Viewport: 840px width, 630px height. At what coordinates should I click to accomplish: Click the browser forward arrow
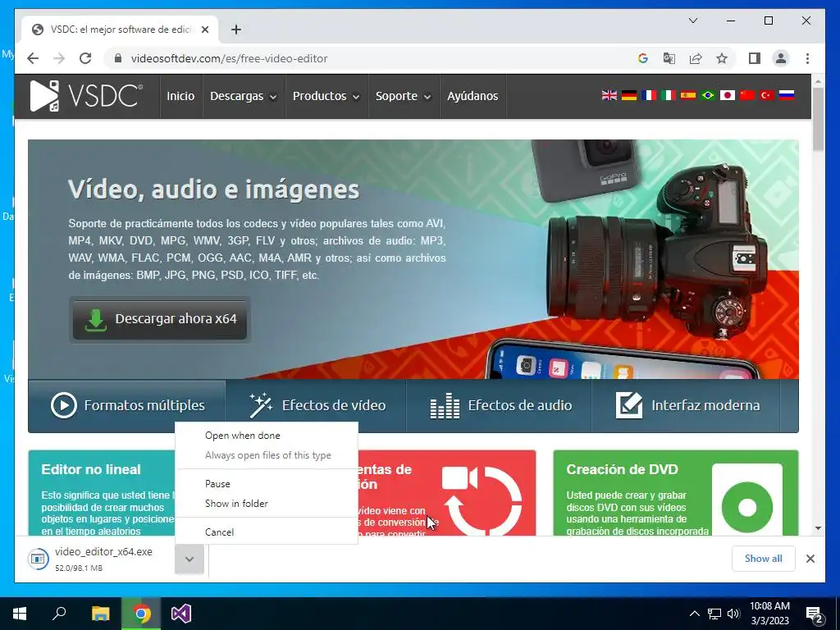(x=59, y=58)
